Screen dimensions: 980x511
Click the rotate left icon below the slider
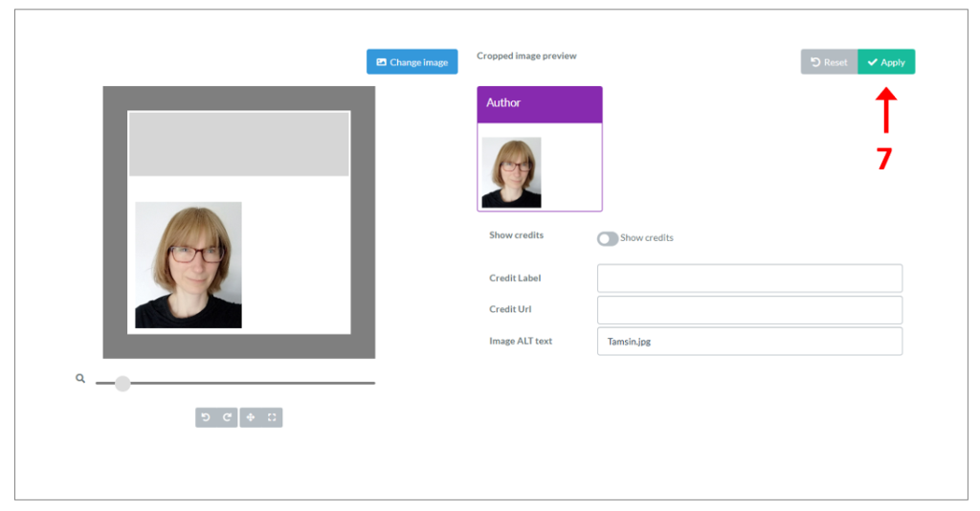point(205,417)
